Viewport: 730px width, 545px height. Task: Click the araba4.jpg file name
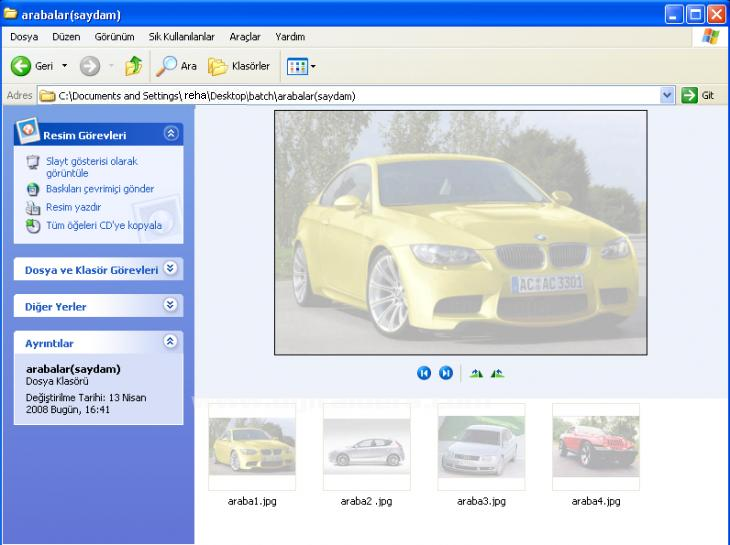point(596,501)
